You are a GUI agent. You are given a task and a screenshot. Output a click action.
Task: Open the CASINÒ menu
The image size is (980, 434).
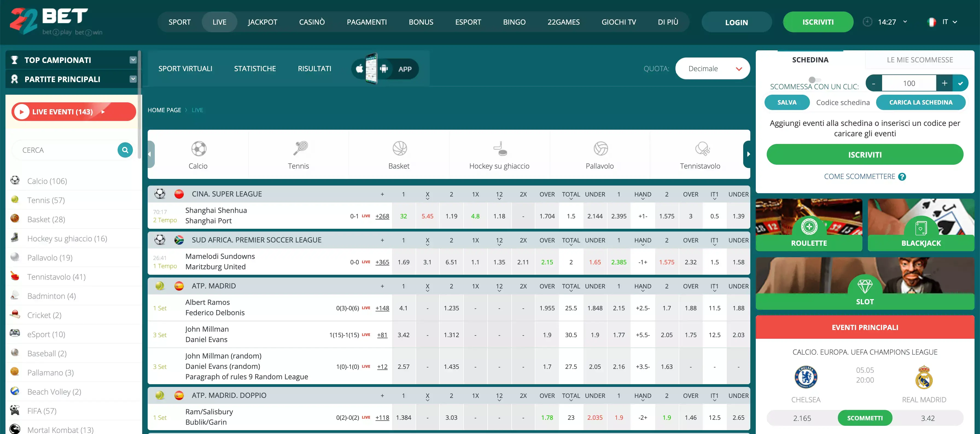tap(311, 22)
